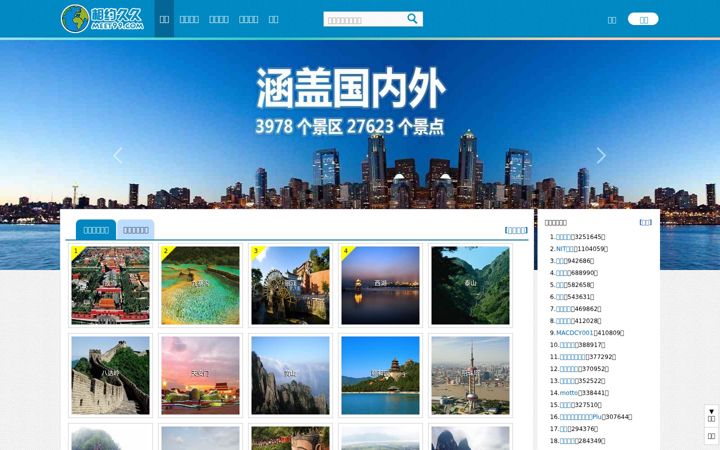This screenshot has width=720, height=450.
Task: Click the rank 8 user link beside 412028
Action: [x=563, y=321]
